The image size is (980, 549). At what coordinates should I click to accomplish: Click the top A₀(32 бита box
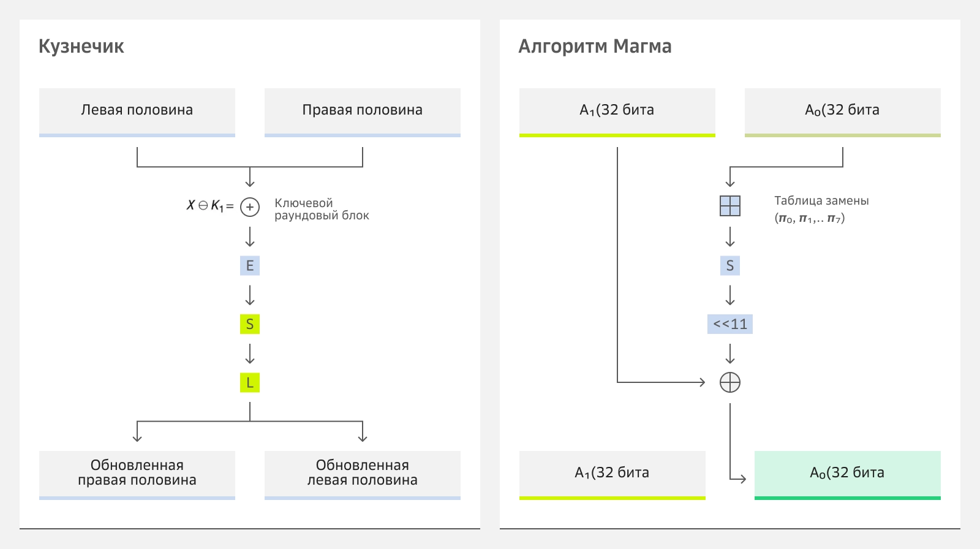pyautogui.click(x=843, y=111)
